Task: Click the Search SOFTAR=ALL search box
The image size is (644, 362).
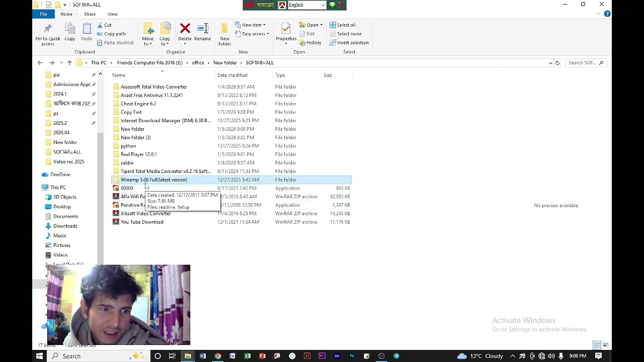Action: (x=585, y=63)
